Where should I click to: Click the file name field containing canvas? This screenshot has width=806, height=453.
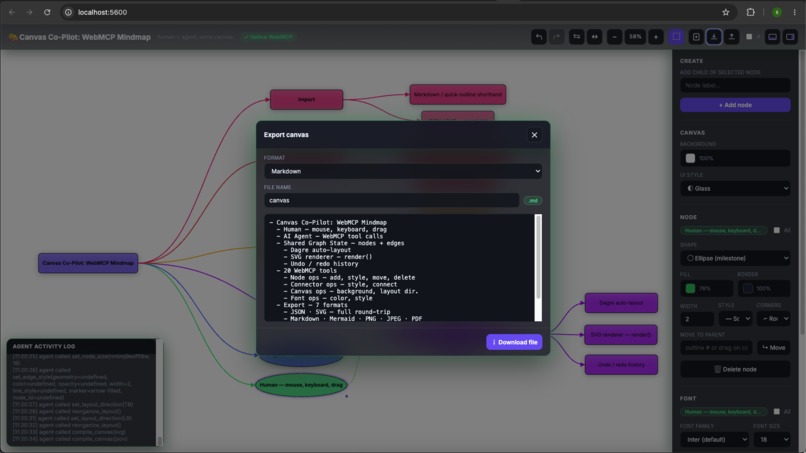[x=391, y=200]
